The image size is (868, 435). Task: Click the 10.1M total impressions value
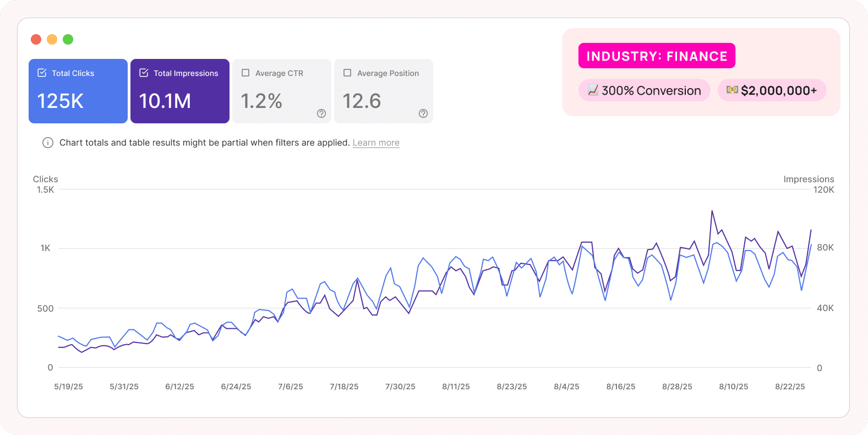coord(165,101)
